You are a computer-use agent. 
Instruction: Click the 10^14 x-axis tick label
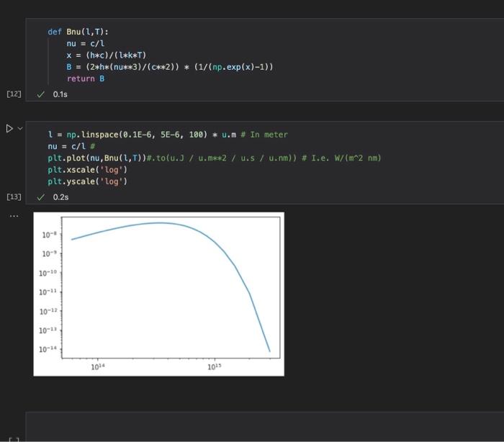coord(98,366)
